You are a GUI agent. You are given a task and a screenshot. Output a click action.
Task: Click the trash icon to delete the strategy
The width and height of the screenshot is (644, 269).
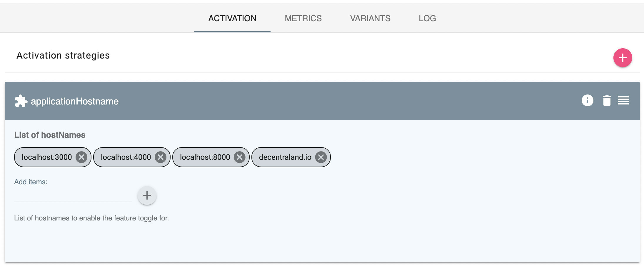click(606, 100)
